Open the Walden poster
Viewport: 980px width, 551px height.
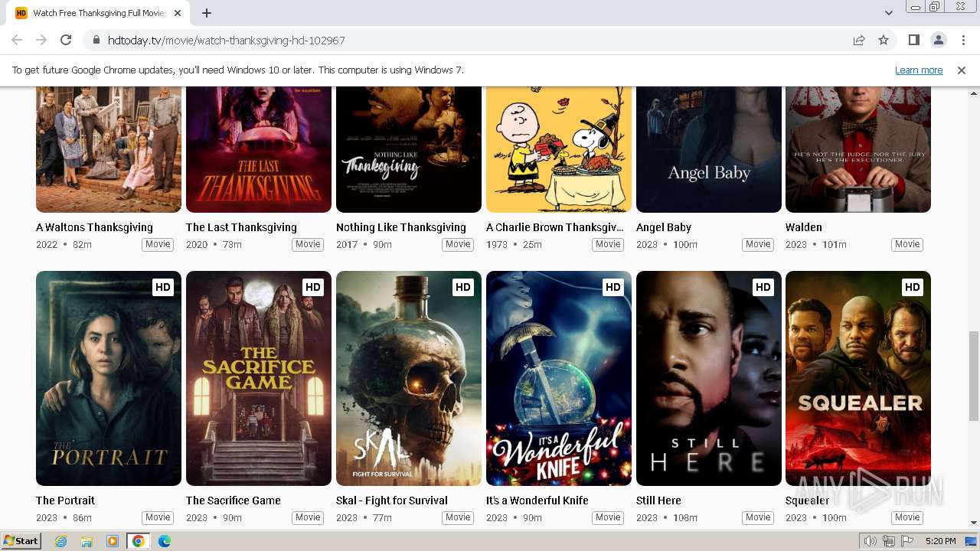[858, 149]
